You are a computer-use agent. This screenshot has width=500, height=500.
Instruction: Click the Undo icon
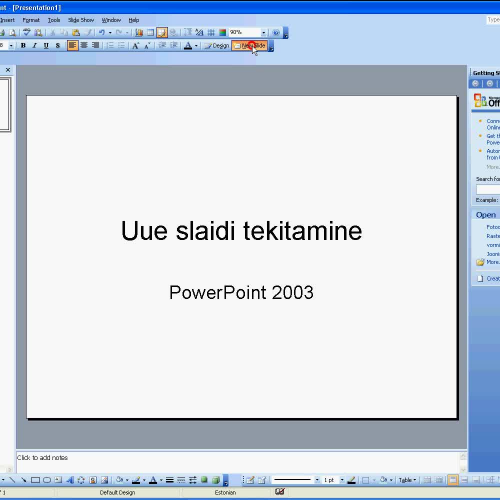pyautogui.click(x=102, y=32)
